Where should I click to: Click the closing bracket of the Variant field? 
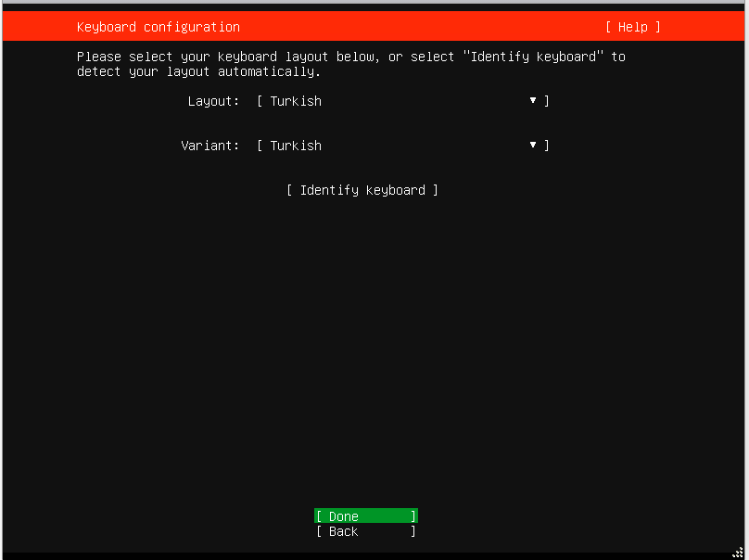point(547,146)
